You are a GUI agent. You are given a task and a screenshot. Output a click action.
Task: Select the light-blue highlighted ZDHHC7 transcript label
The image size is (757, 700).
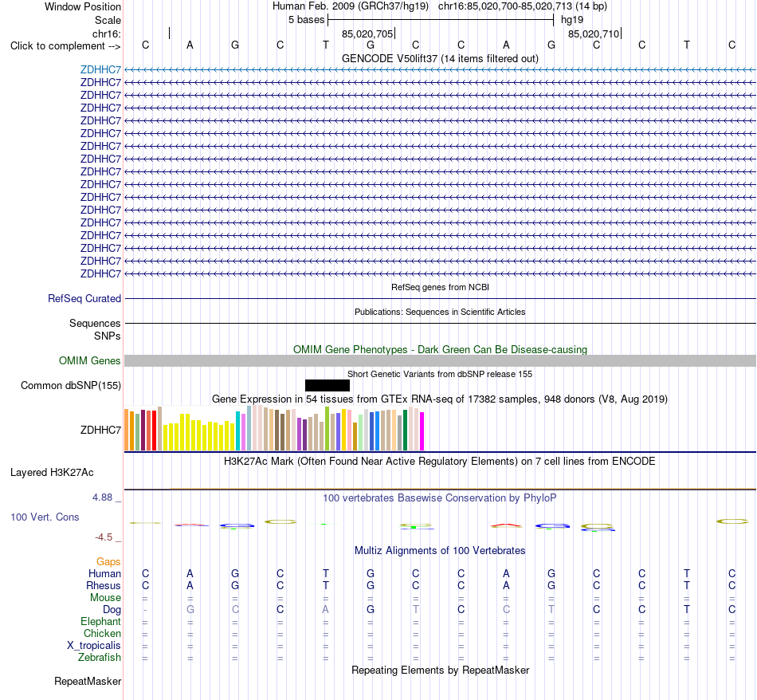[x=100, y=69]
